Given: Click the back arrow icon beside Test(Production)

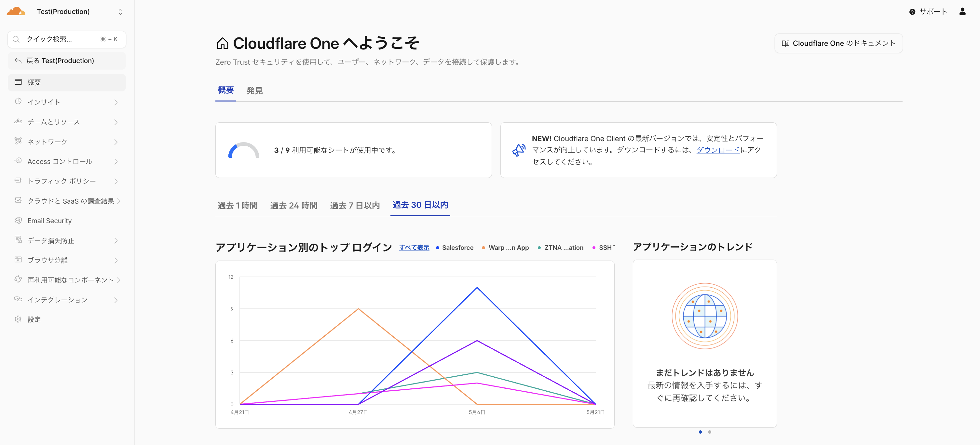Looking at the screenshot, I should [18, 61].
